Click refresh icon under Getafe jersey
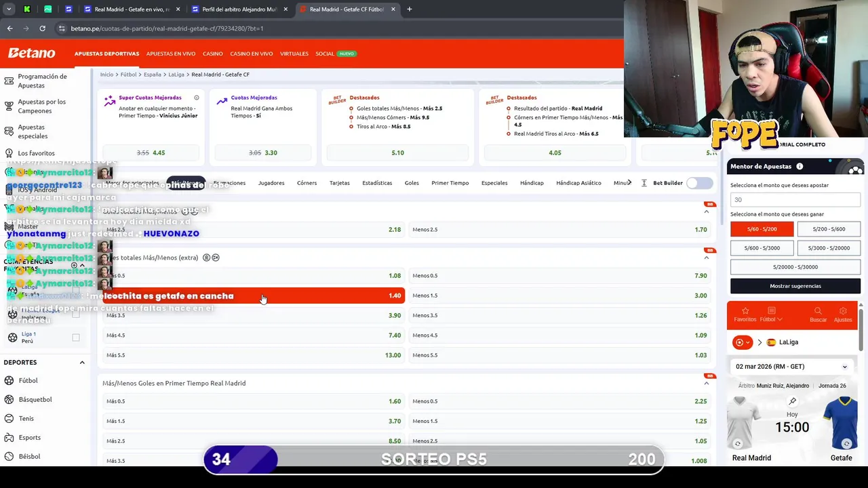 coord(846,444)
